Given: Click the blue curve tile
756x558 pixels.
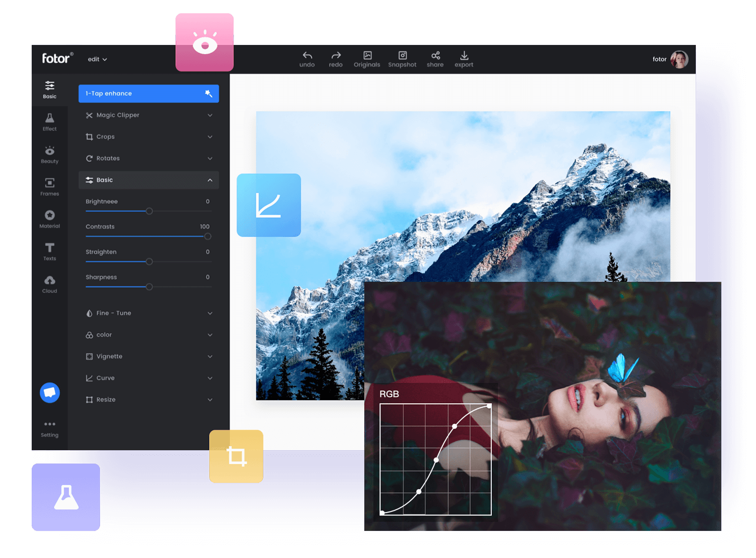Looking at the screenshot, I should click(x=269, y=205).
